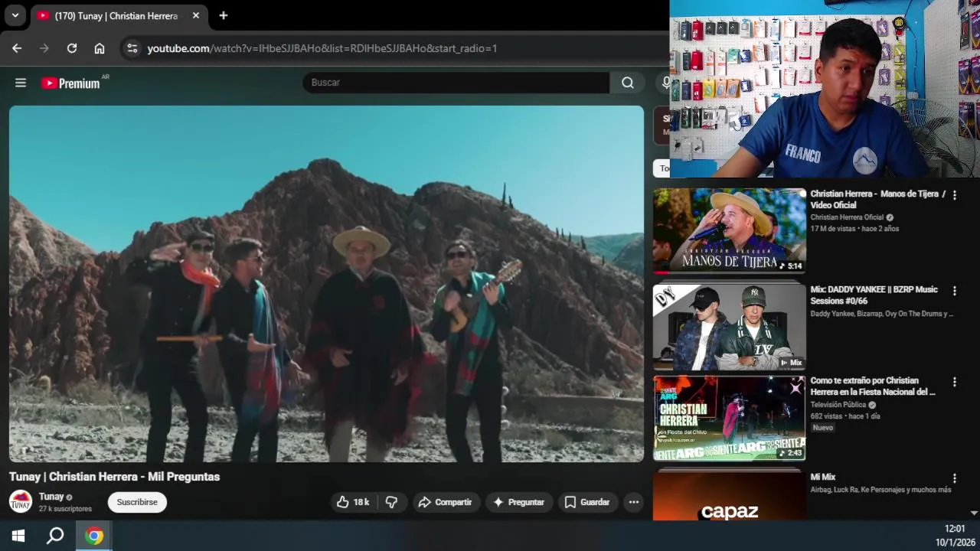Open the Manos de Tijera video thumbnail
This screenshot has height=551, width=980.
729,231
